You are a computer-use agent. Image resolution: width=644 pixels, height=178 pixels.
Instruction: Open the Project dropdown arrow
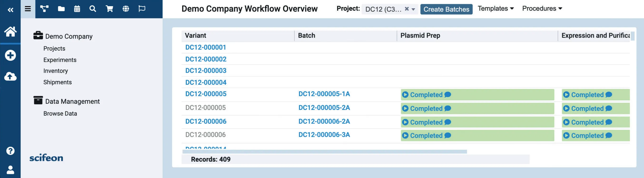pyautogui.click(x=413, y=10)
